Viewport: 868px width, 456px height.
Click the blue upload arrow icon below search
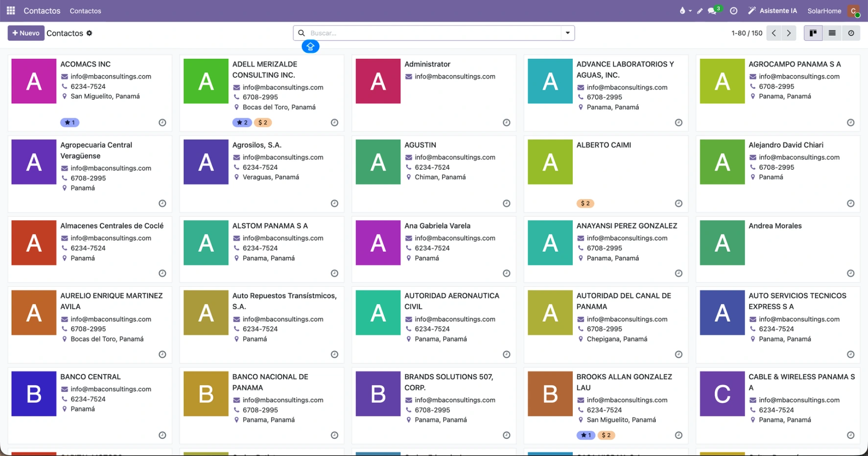click(x=310, y=46)
